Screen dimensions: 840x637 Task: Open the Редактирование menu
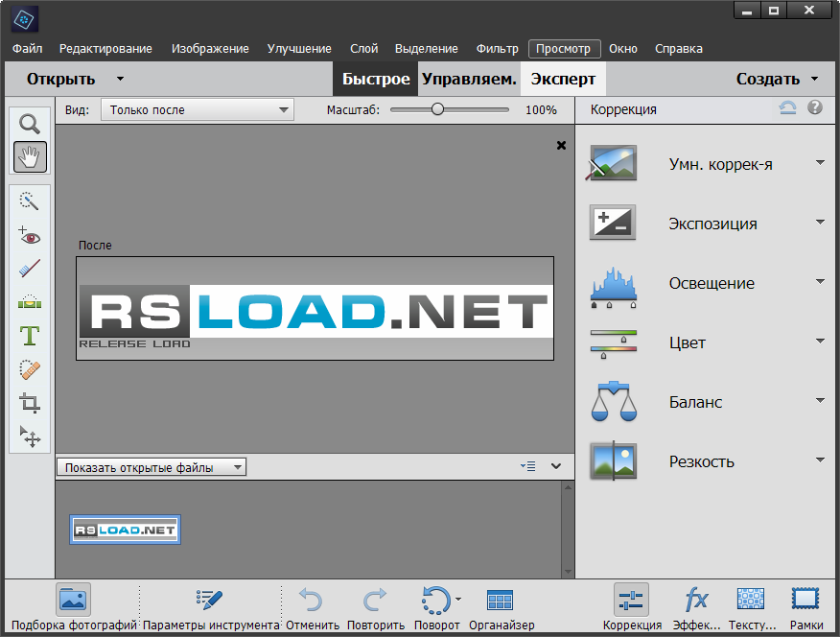(105, 49)
